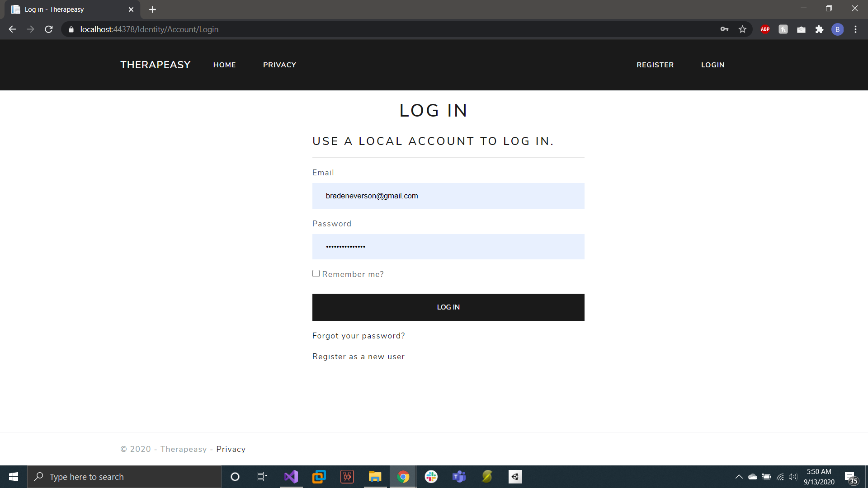Open the Chrome extensions puzzle icon
This screenshot has width=868, height=488.
pos(819,29)
